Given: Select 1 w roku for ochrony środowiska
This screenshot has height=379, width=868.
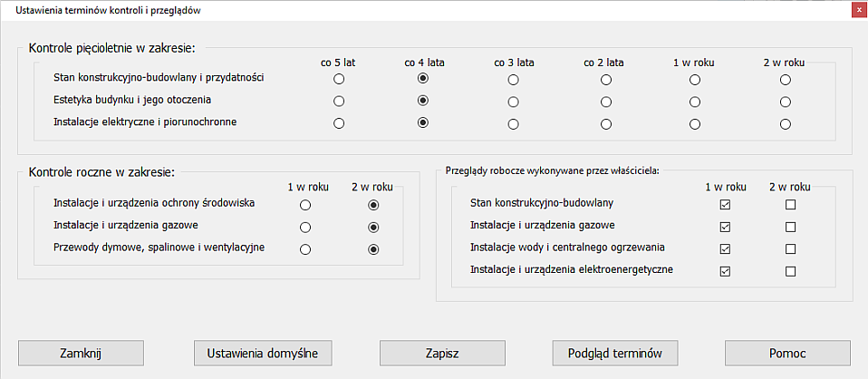Looking at the screenshot, I should point(305,205).
